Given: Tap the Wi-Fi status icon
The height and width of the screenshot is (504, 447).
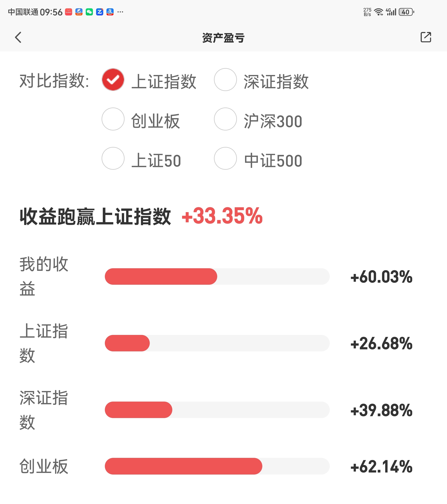Looking at the screenshot, I should [x=378, y=12].
